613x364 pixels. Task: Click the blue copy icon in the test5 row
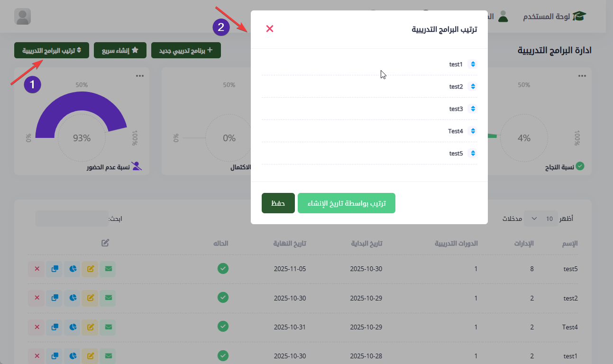click(55, 269)
